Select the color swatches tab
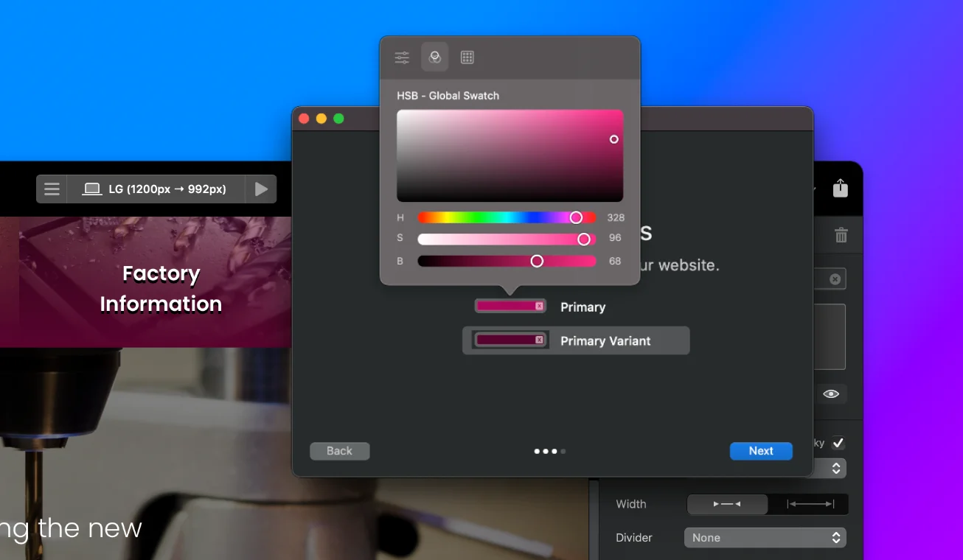The image size is (963, 560). click(435, 57)
